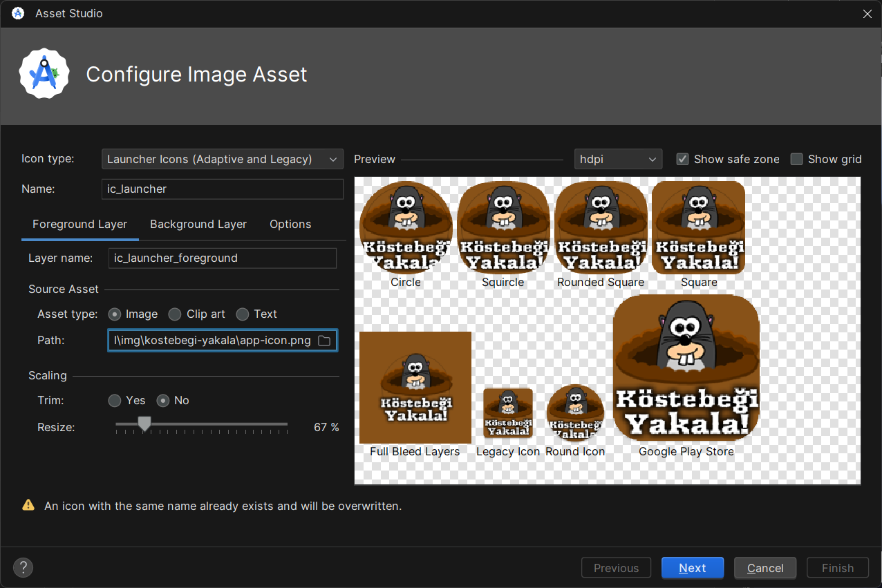Select the Legacy Icon preview
This screenshot has height=588, width=882.
coord(508,412)
